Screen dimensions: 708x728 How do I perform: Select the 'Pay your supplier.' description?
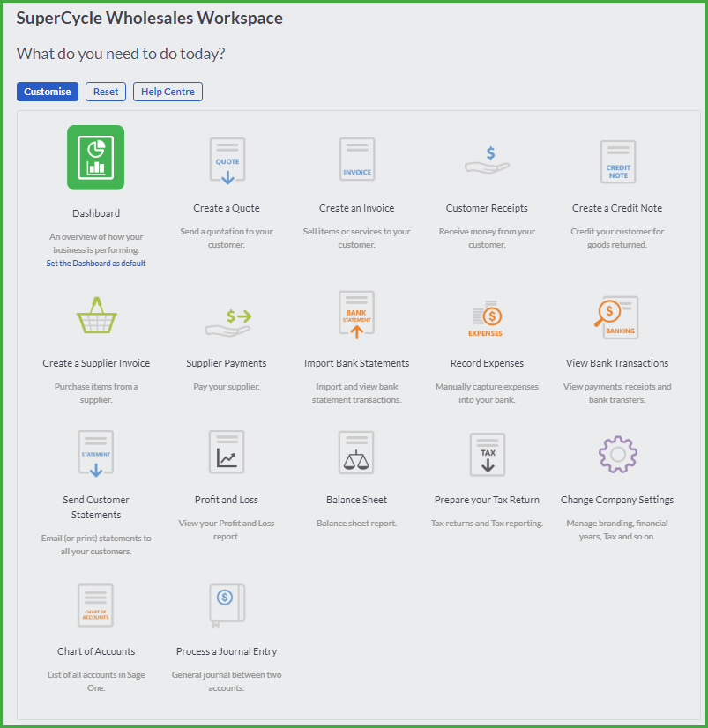(227, 386)
